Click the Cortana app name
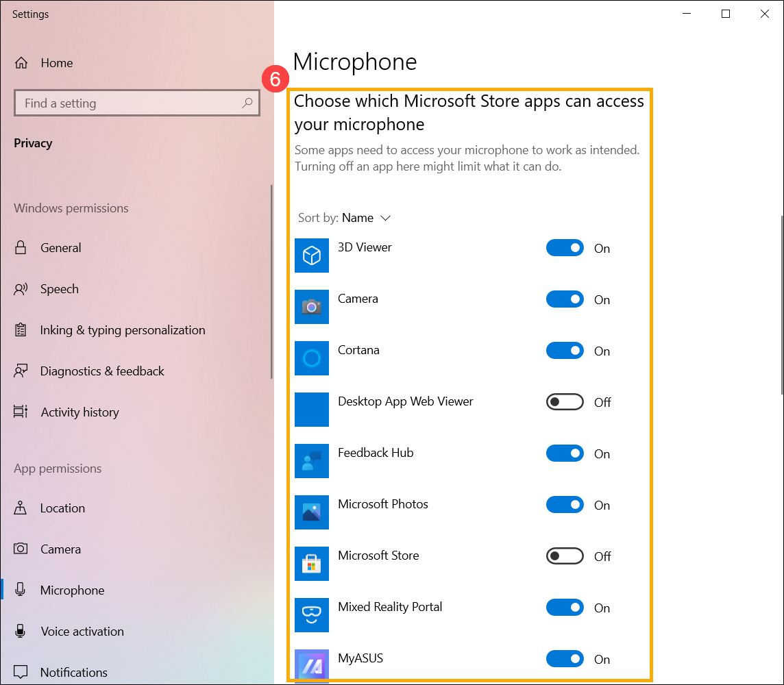 point(358,350)
